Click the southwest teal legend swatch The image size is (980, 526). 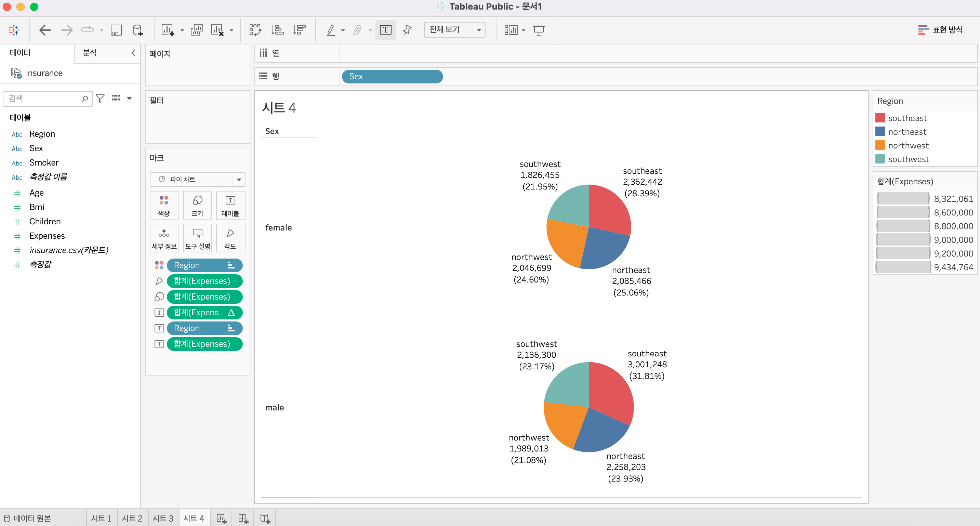click(879, 159)
